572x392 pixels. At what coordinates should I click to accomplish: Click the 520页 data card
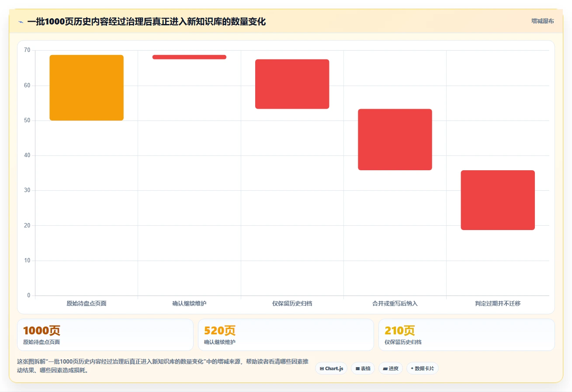(x=286, y=335)
